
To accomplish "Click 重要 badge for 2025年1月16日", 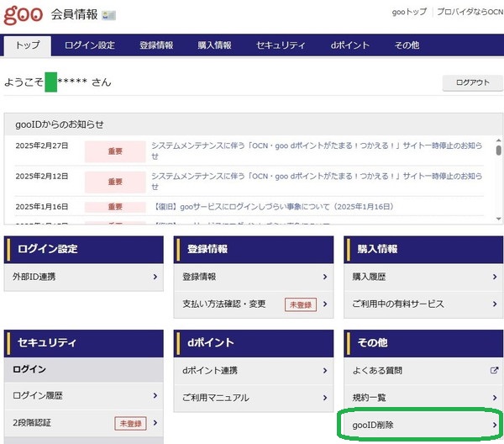I will [x=115, y=207].
